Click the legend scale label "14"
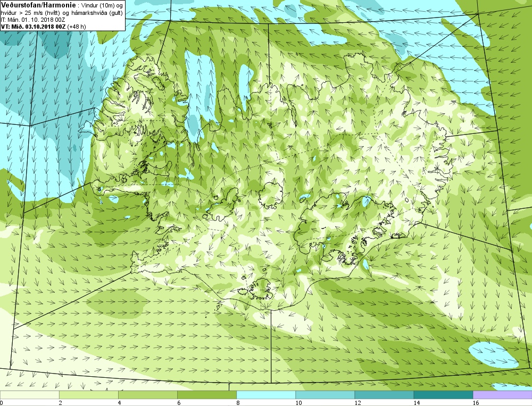Screen dimensions: 532x406 click(417, 403)
